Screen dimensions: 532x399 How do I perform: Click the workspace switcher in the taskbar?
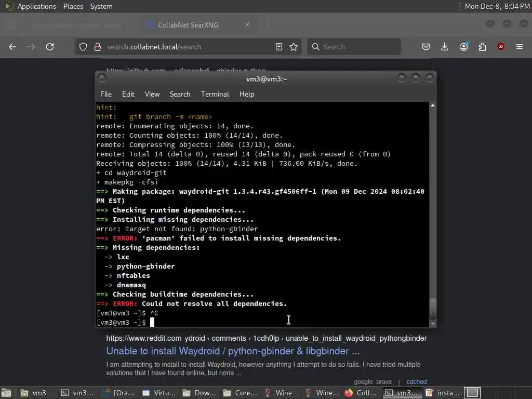472,393
